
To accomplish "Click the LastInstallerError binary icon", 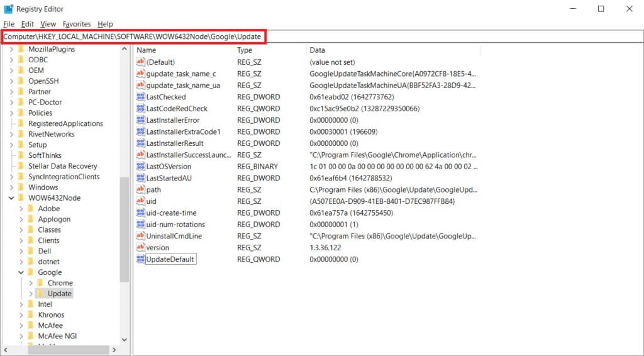I will tap(140, 120).
